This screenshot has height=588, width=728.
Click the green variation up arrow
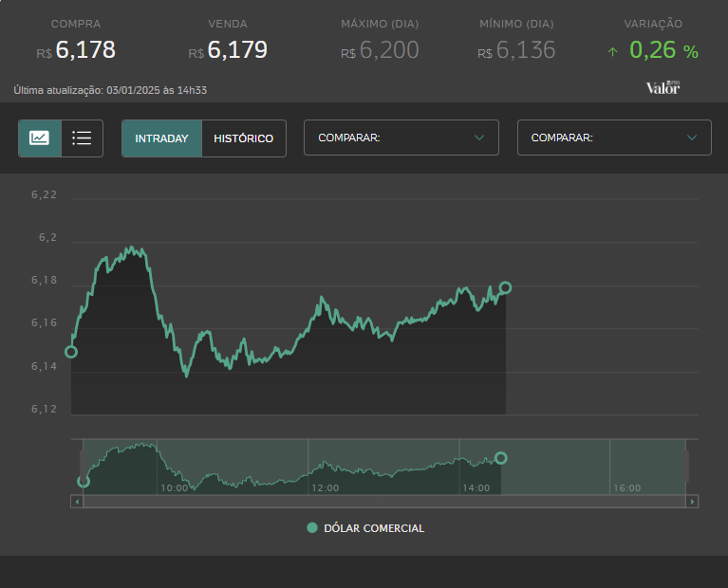coord(612,52)
